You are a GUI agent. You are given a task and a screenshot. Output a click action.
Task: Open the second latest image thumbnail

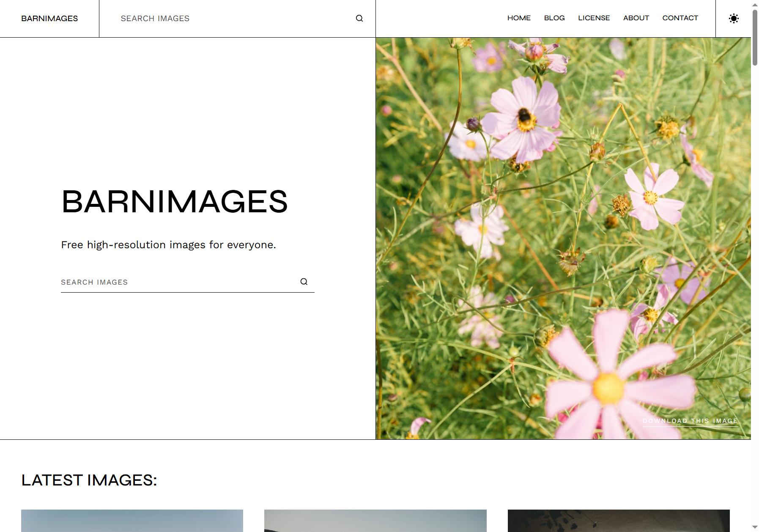tap(375, 521)
